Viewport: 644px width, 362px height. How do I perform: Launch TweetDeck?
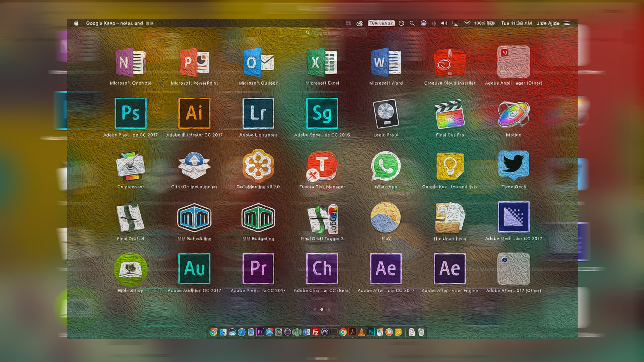pos(514,166)
